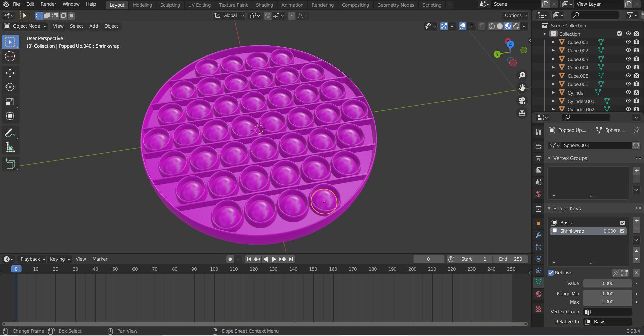This screenshot has height=336, width=644.
Task: Click the current frame field
Action: [x=428, y=259]
